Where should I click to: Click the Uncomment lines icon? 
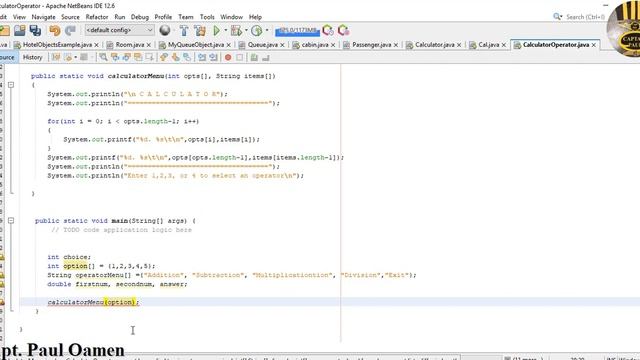coord(266,58)
